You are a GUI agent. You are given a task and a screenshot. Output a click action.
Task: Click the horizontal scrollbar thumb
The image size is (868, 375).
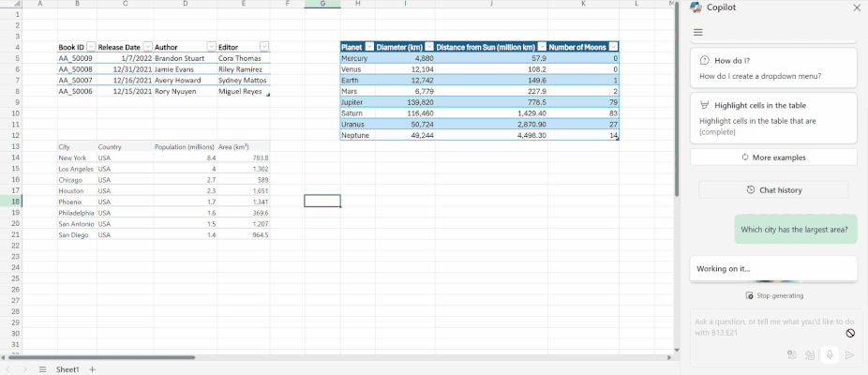[x=101, y=357]
